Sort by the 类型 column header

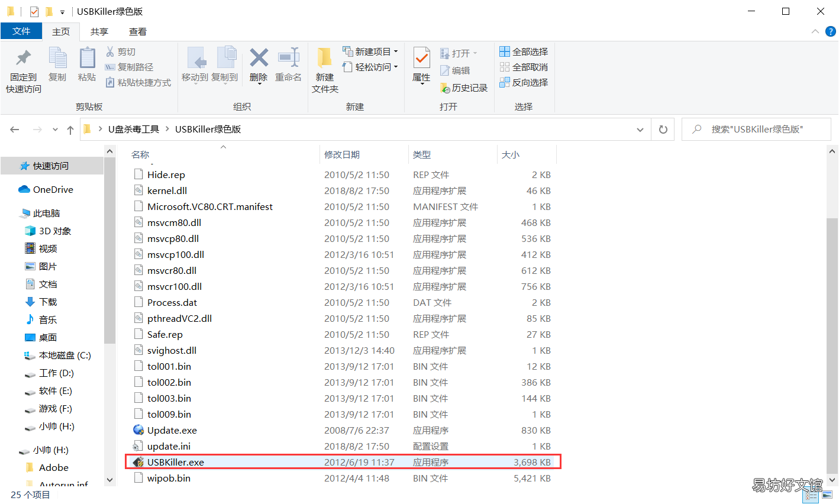[x=453, y=154]
